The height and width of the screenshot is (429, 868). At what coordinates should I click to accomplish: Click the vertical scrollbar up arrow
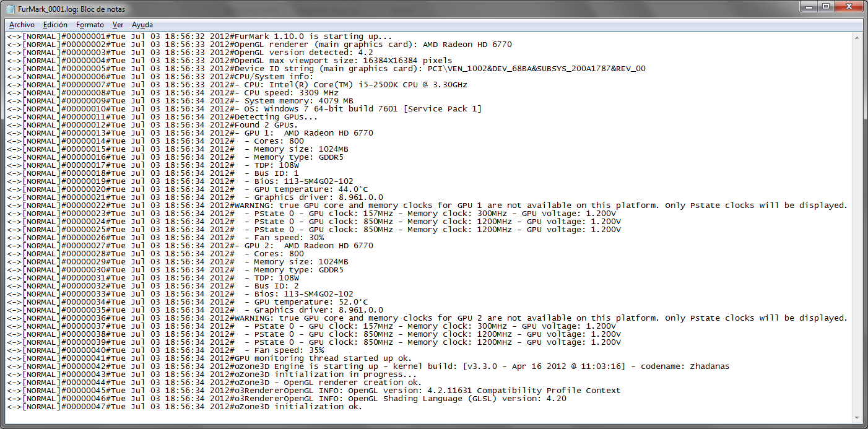pyautogui.click(x=857, y=37)
